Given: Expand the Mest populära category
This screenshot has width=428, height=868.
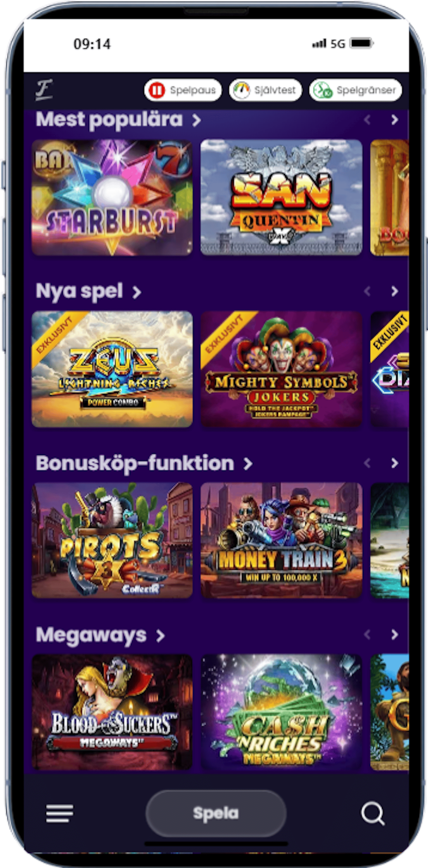Looking at the screenshot, I should coord(118,120).
